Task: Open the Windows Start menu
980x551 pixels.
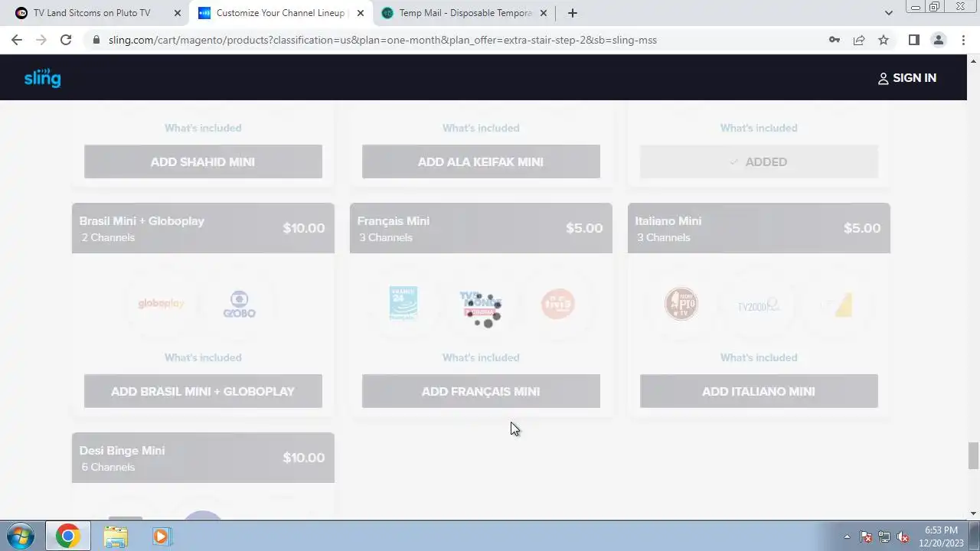Action: [x=20, y=536]
